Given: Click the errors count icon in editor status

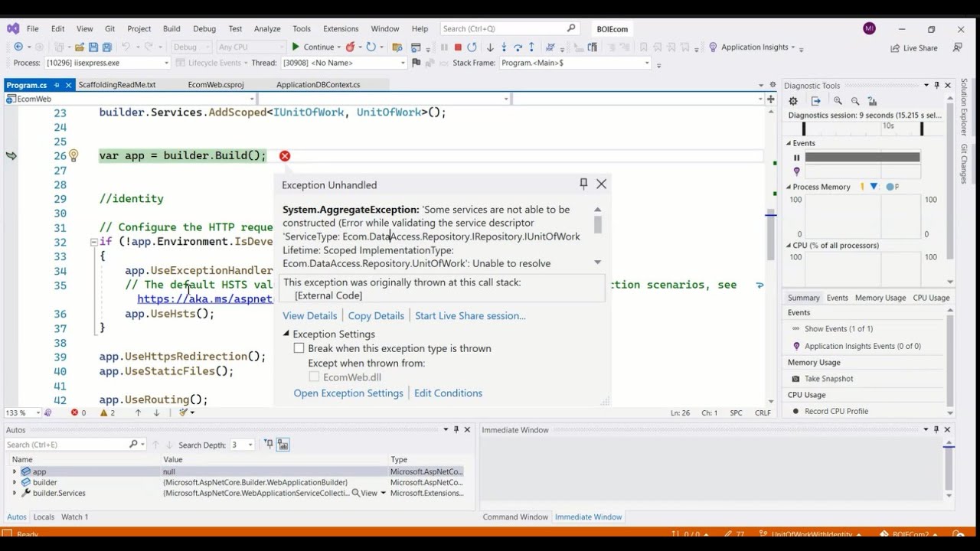Looking at the screenshot, I should pos(74,412).
